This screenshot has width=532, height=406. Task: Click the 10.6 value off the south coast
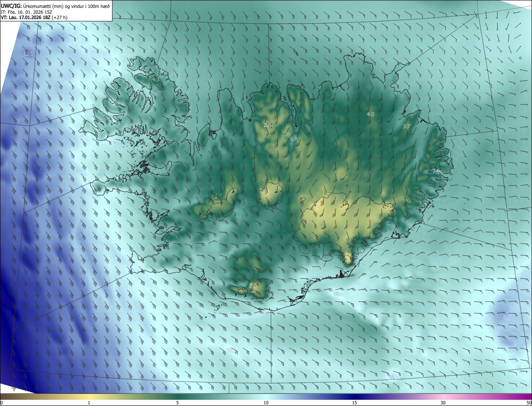338,294
